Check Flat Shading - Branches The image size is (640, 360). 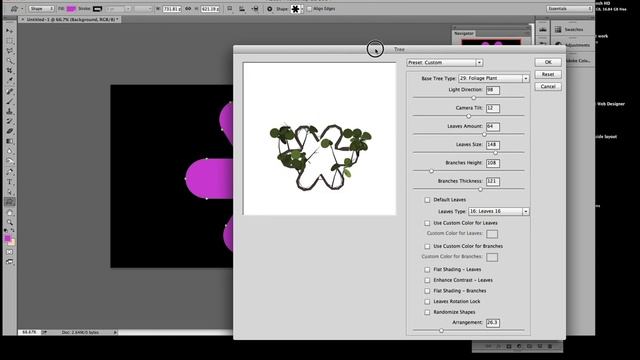[x=427, y=291]
